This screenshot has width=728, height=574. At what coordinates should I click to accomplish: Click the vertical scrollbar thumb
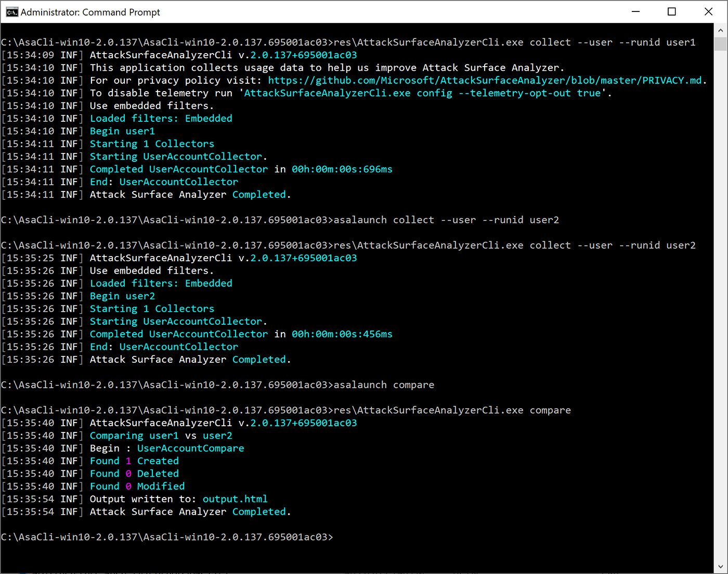(720, 44)
